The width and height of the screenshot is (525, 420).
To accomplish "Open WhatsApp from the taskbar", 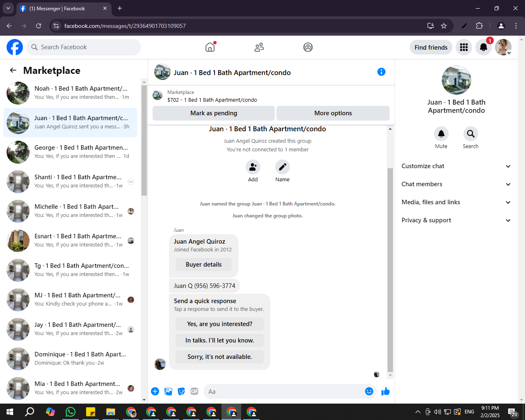I will tap(71, 412).
